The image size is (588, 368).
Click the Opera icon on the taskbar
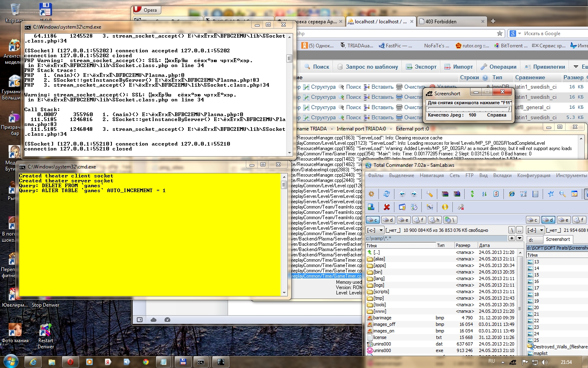pyautogui.click(x=70, y=362)
